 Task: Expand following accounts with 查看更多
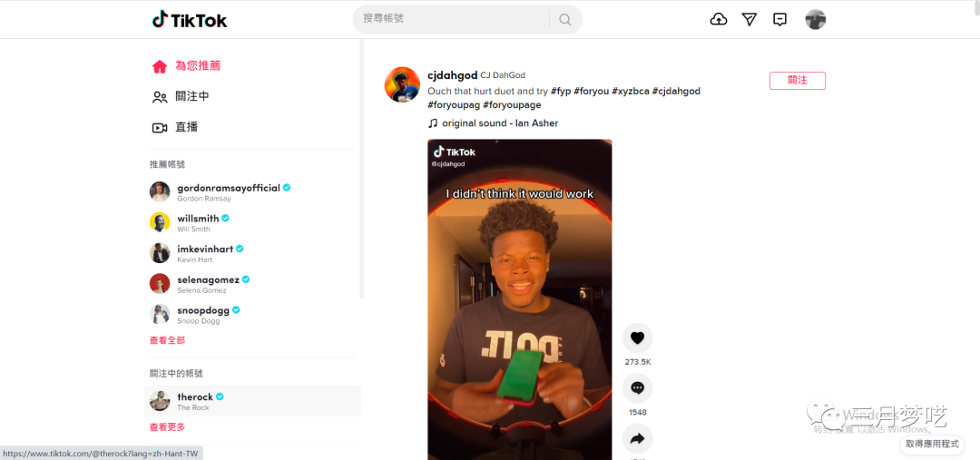click(167, 426)
